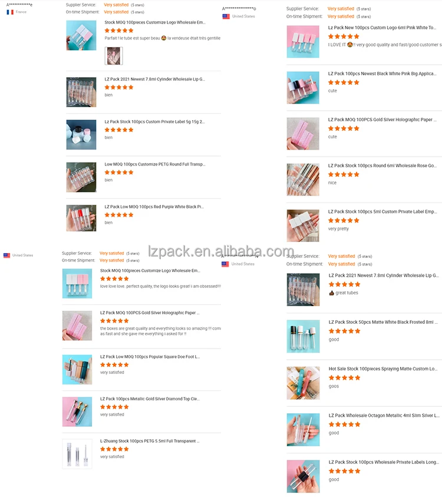This screenshot has height=504, width=442.
Task: Click the top-right United States flag icon
Action: [x=226, y=16]
